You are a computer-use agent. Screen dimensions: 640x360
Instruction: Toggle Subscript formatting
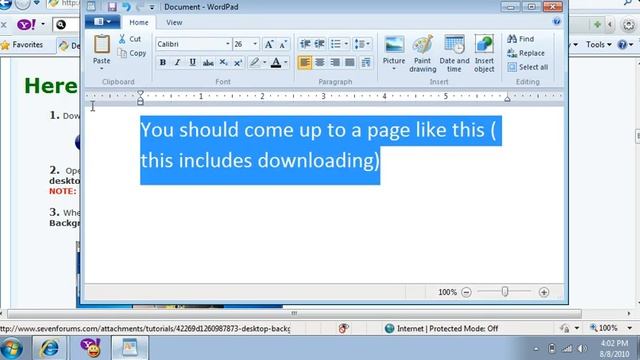tap(223, 62)
